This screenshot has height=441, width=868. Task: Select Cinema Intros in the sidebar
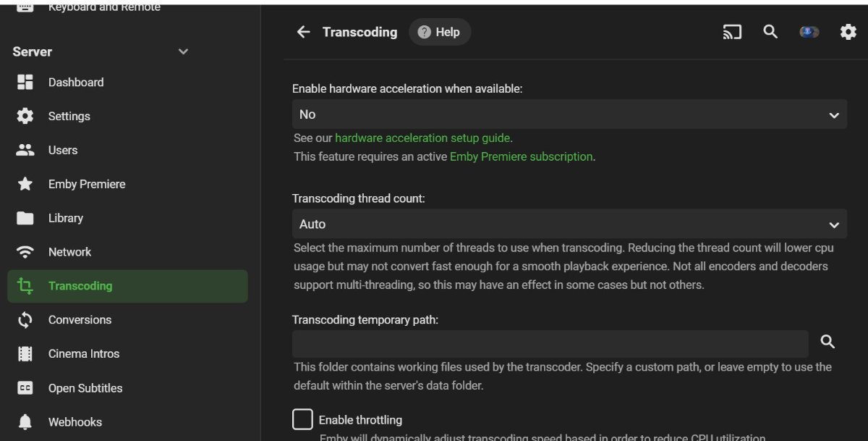point(84,353)
